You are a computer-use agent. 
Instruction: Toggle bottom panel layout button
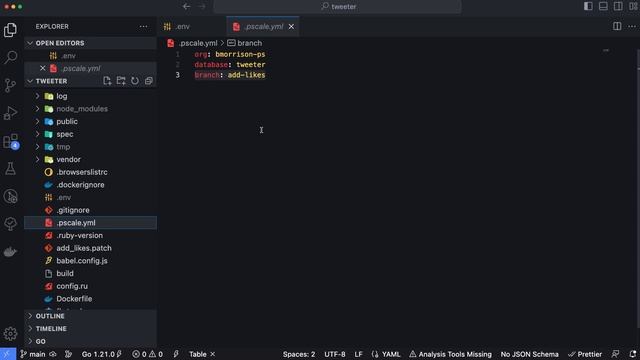click(x=603, y=6)
